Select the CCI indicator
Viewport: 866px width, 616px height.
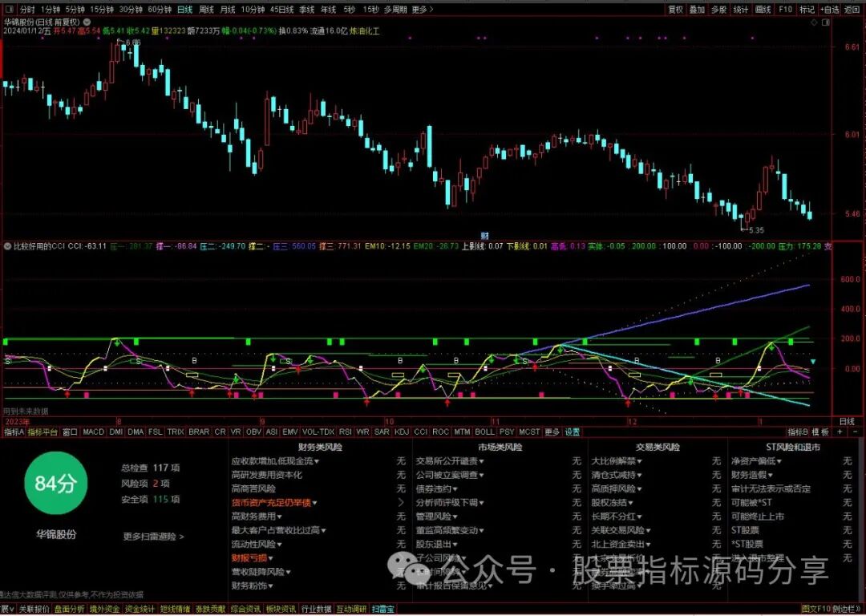pyautogui.click(x=420, y=432)
